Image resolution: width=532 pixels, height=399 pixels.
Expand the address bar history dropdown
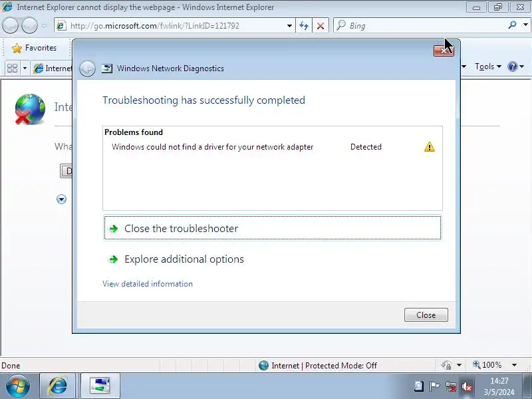click(x=289, y=26)
